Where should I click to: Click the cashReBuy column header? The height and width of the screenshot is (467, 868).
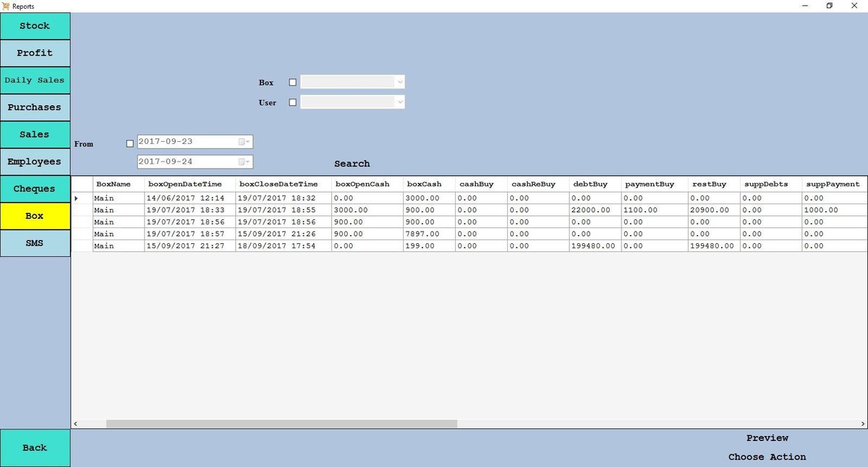pyautogui.click(x=537, y=184)
